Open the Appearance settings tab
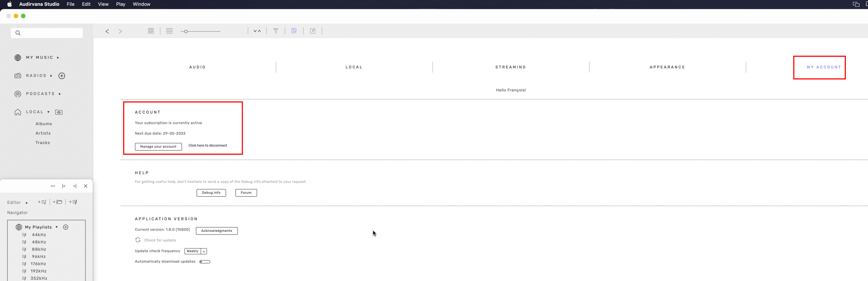This screenshot has height=281, width=868. point(668,67)
